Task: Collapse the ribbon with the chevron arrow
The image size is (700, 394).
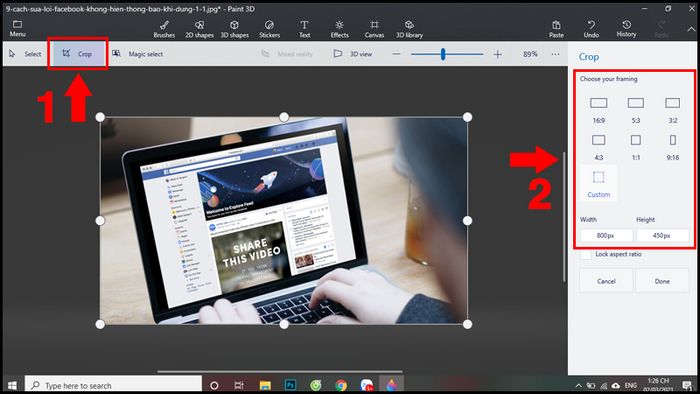Action: click(x=691, y=29)
